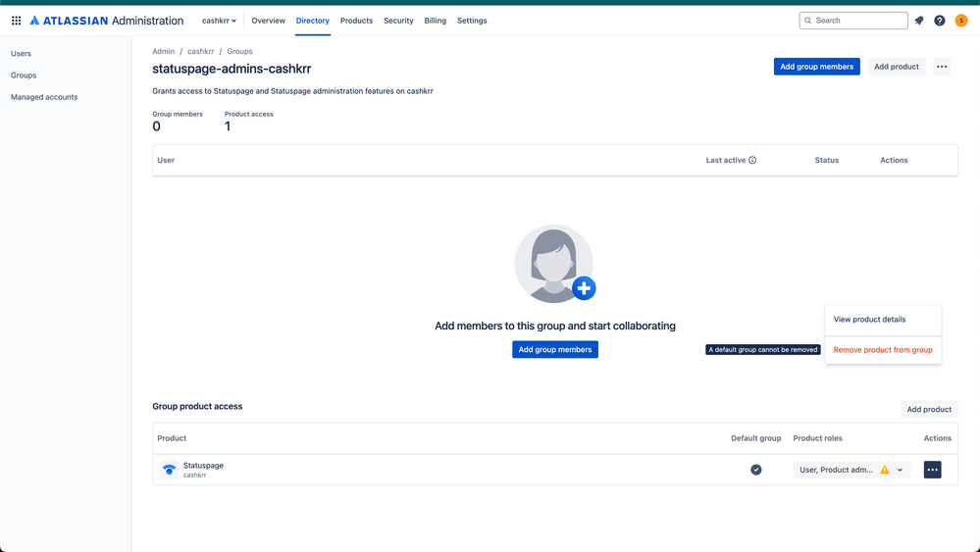Screen dimensions: 980x552
Task: Click the Groups breadcrumb link
Action: click(x=240, y=52)
